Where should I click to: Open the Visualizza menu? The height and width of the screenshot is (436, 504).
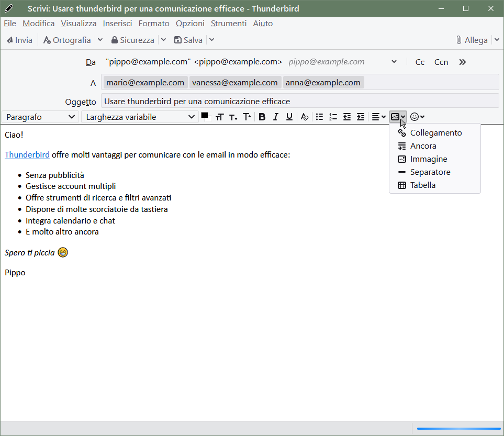(x=79, y=24)
